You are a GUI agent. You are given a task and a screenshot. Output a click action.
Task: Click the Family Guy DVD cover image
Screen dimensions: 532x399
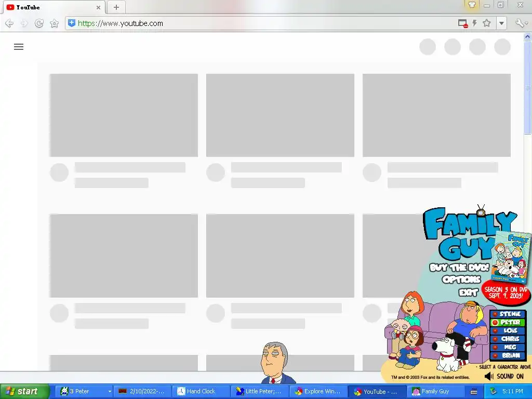[511, 257]
